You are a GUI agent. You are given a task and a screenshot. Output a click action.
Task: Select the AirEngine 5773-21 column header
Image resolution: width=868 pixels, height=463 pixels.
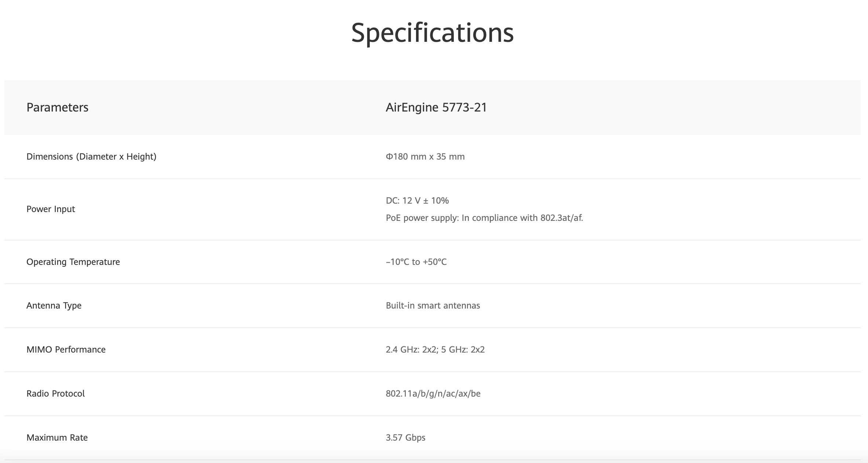pyautogui.click(x=436, y=107)
